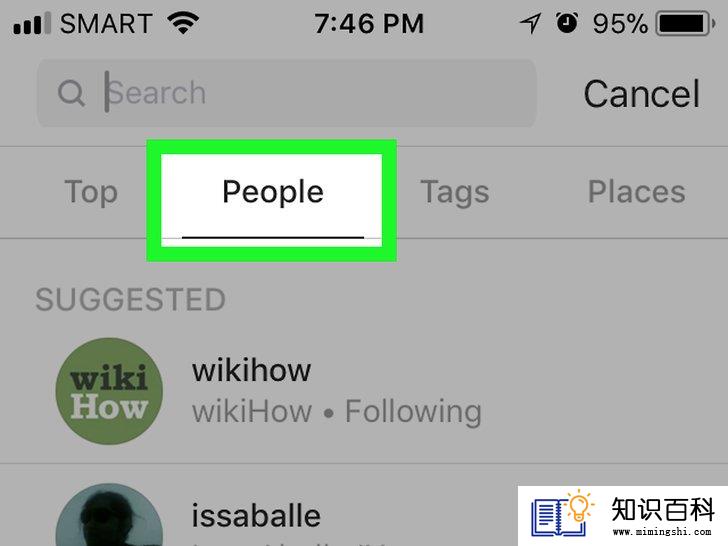Click the book and lightbulb logo

pos(563,514)
